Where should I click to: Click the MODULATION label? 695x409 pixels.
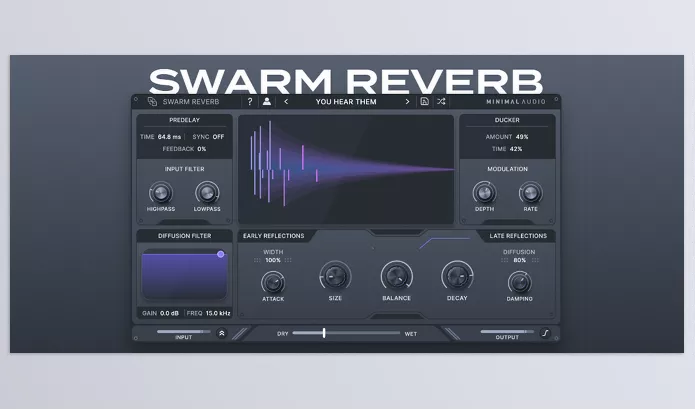pos(508,169)
